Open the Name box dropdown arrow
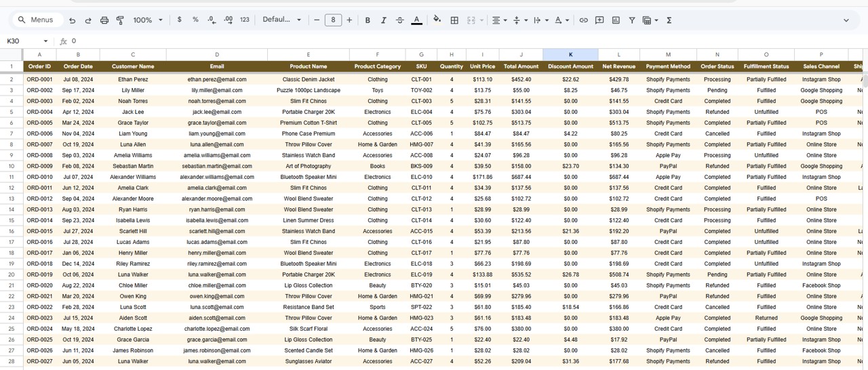This screenshot has width=868, height=370. [45, 41]
